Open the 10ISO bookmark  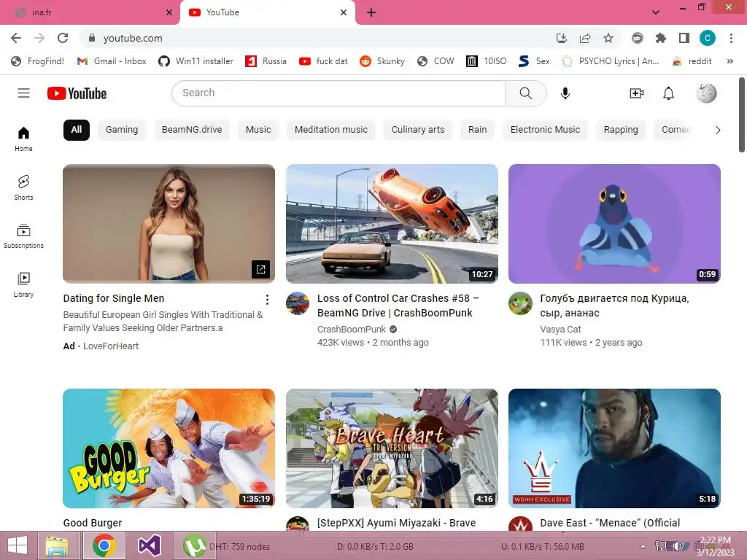tap(486, 61)
